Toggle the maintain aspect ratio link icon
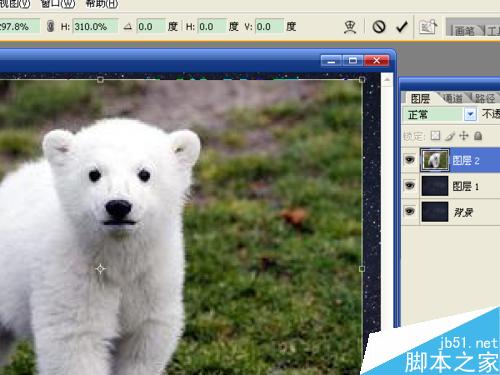 (50, 26)
